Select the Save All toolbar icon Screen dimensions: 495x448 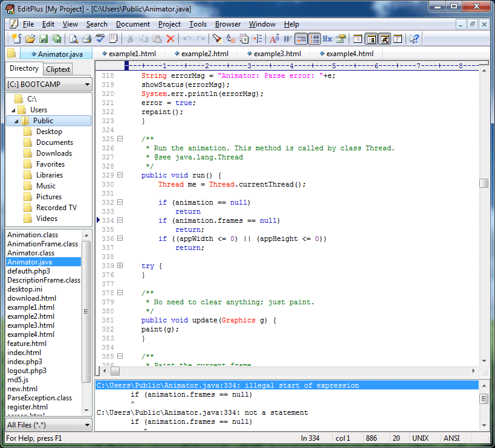[57, 38]
